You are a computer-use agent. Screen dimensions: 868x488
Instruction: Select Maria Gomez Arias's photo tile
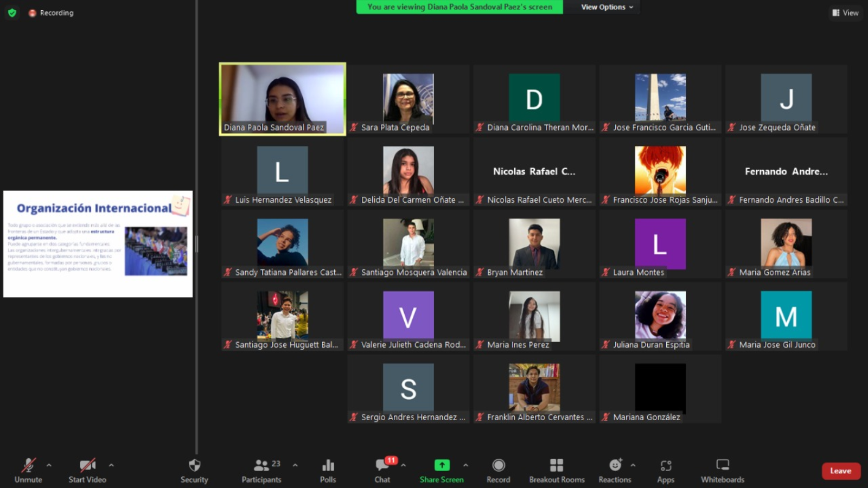(x=787, y=243)
